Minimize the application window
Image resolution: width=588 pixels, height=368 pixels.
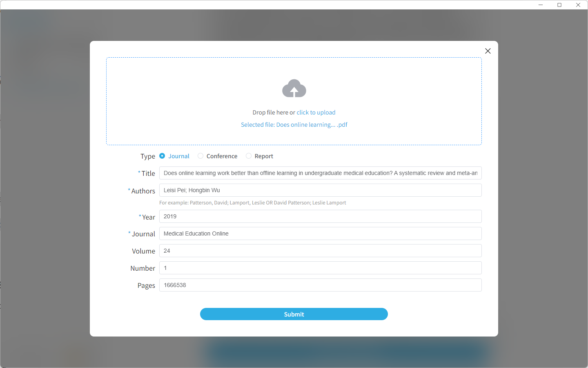[x=541, y=4]
